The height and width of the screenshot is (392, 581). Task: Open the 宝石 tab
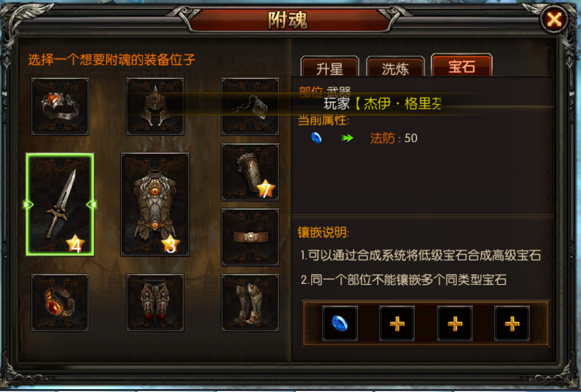pyautogui.click(x=462, y=66)
